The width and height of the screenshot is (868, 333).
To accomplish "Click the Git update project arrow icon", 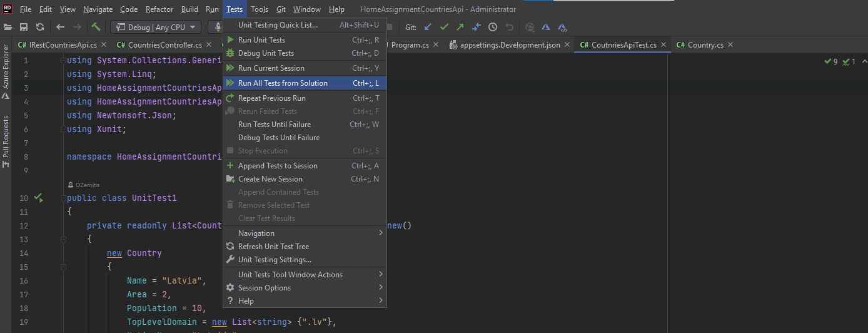I will [x=428, y=27].
